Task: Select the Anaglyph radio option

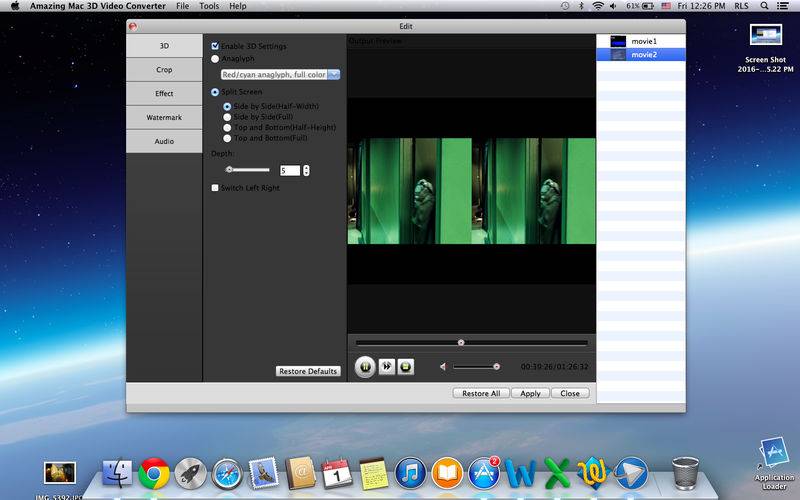Action: click(x=215, y=59)
